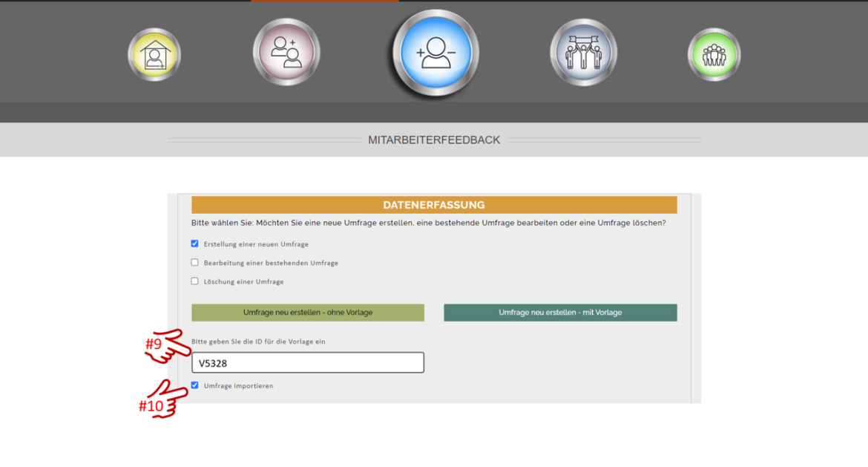Select the Vorlage ID input containing V5328
This screenshot has height=467, width=868.
308,362
